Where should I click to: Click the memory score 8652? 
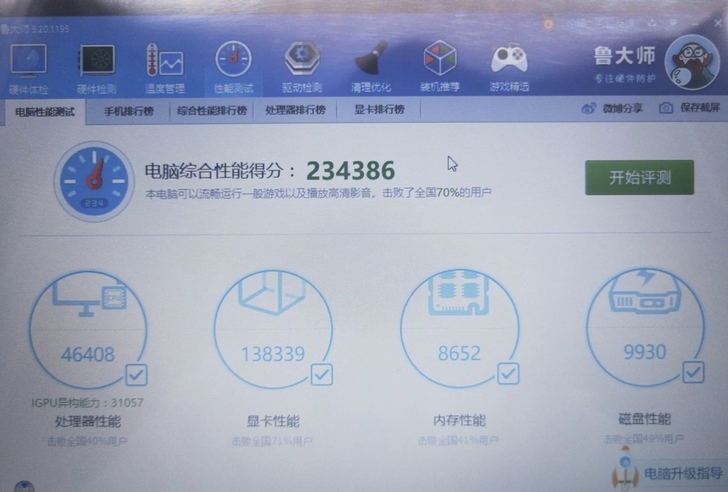point(459,353)
